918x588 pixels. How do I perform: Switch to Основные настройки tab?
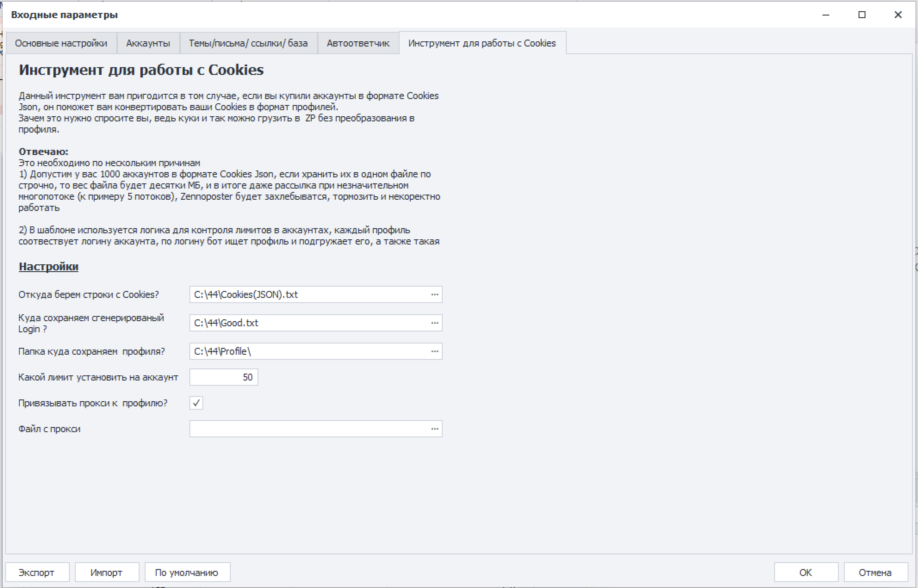pyautogui.click(x=61, y=43)
